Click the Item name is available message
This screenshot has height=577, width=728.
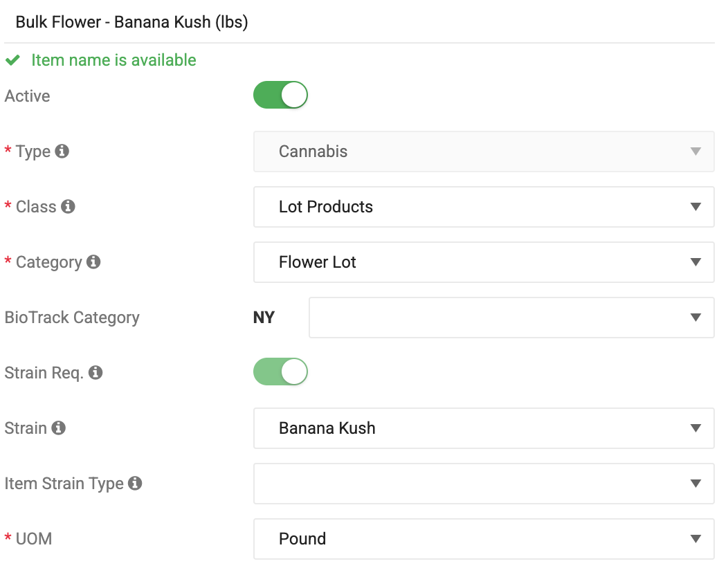click(x=113, y=60)
